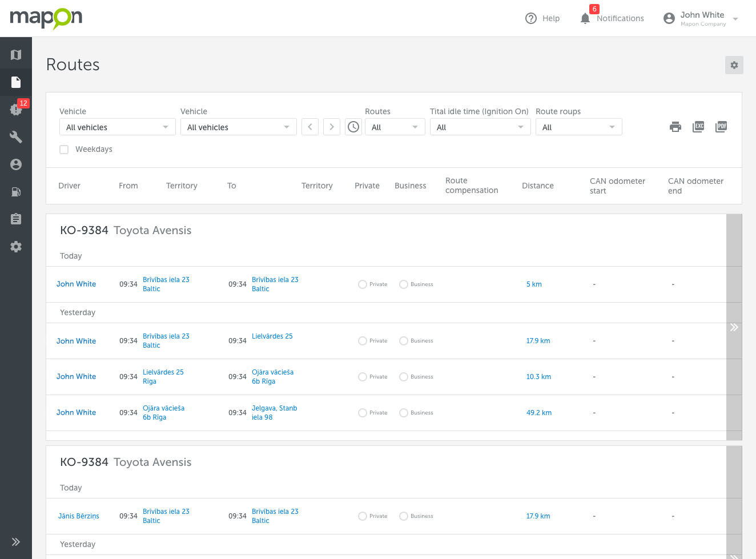Click the Mapon logo

46,18
